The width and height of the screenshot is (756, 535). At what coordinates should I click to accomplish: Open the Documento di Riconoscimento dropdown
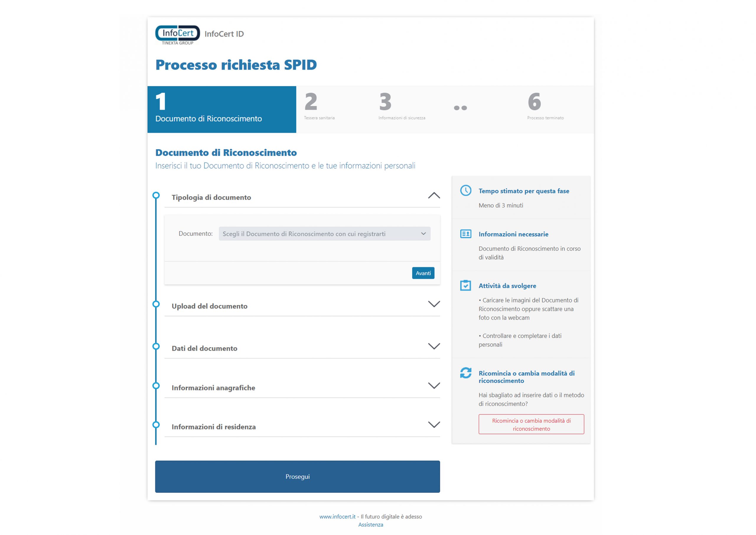click(x=324, y=234)
